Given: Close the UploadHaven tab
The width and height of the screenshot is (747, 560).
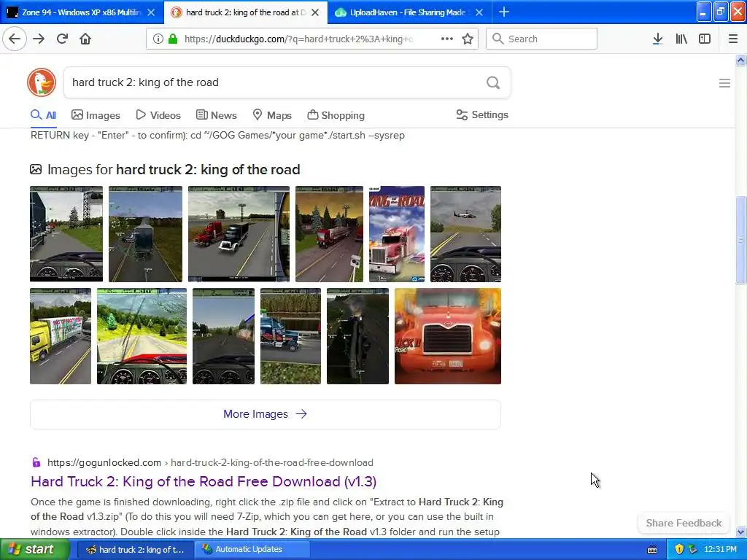Looking at the screenshot, I should [479, 12].
